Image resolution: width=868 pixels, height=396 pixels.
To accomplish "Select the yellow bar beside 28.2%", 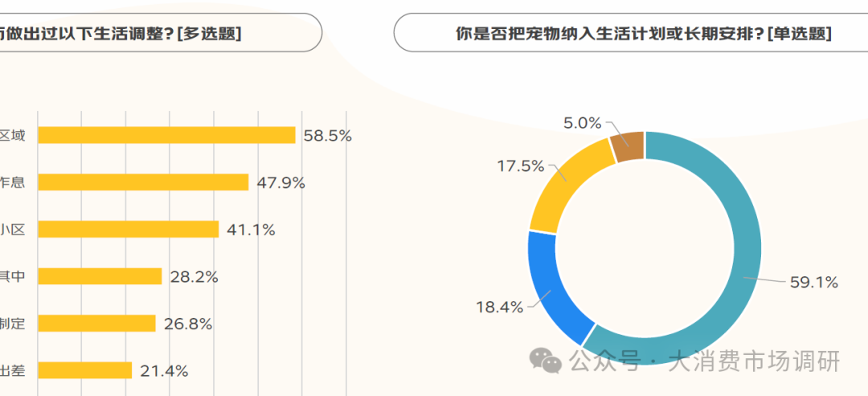I will [100, 276].
